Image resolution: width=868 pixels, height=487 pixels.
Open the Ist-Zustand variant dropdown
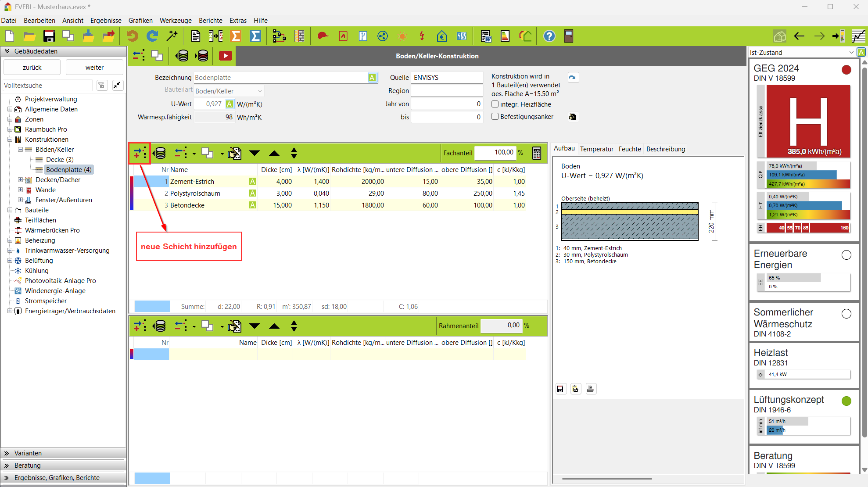pyautogui.click(x=851, y=53)
